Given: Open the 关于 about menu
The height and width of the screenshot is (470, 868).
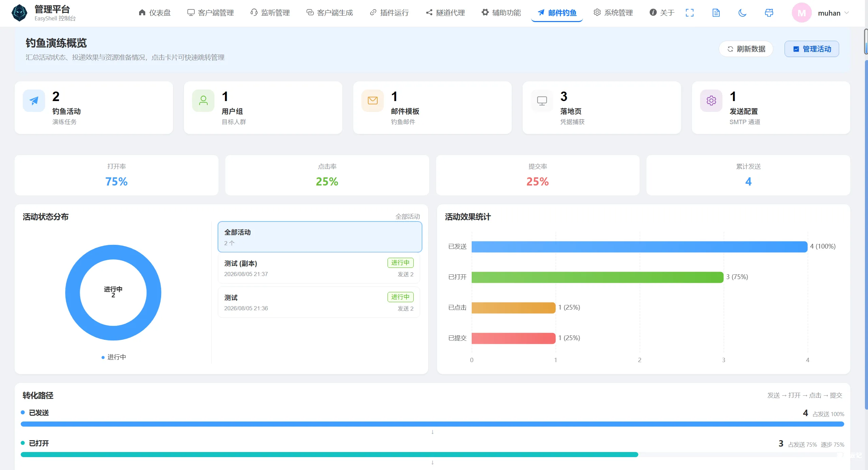Looking at the screenshot, I should coord(662,13).
